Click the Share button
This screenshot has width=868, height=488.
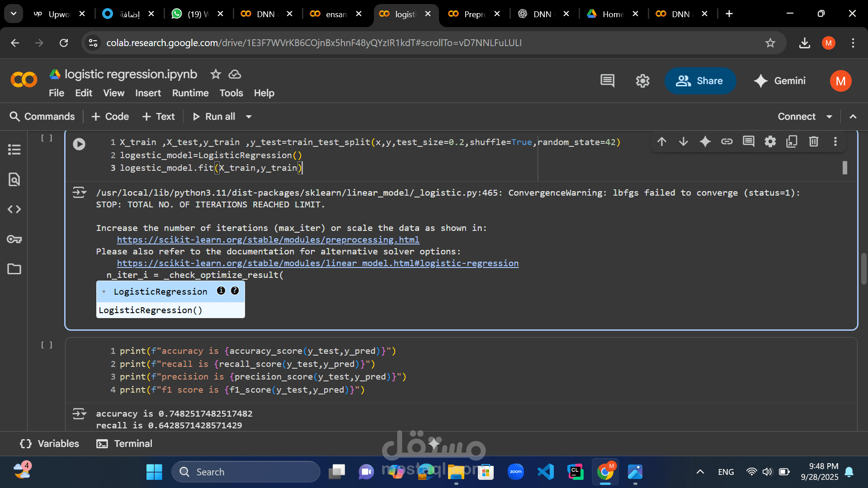click(x=700, y=81)
